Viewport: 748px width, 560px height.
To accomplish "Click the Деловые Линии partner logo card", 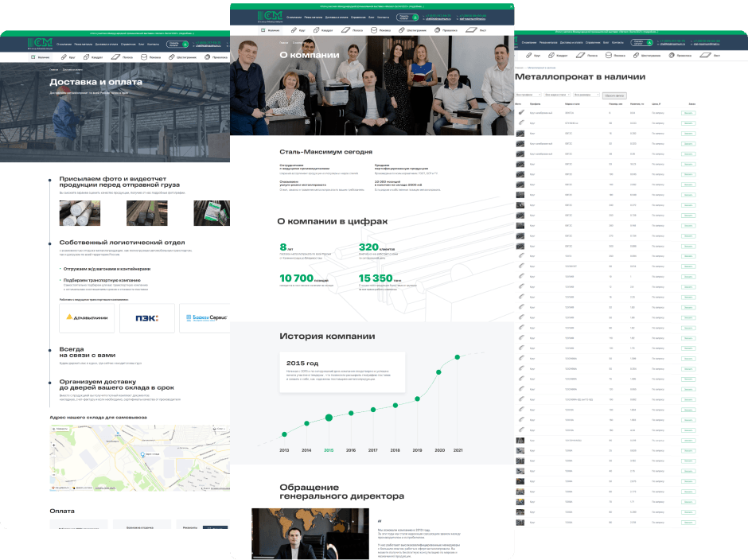I will coord(87,317).
